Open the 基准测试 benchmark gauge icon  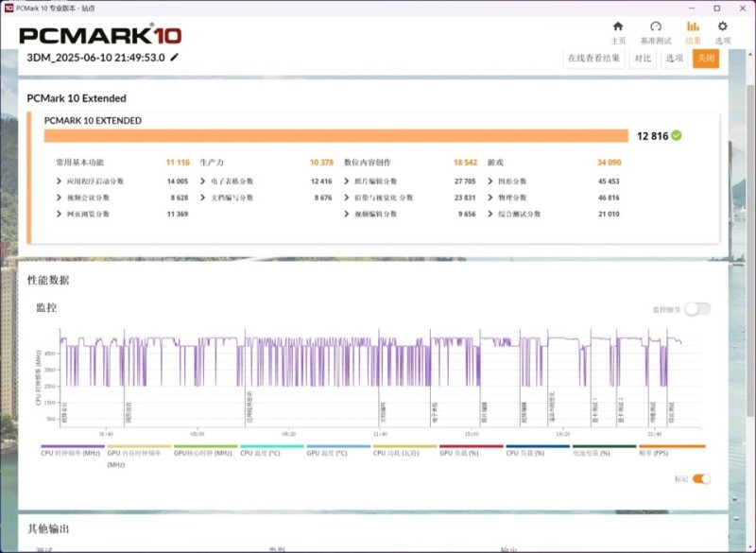pyautogui.click(x=656, y=27)
